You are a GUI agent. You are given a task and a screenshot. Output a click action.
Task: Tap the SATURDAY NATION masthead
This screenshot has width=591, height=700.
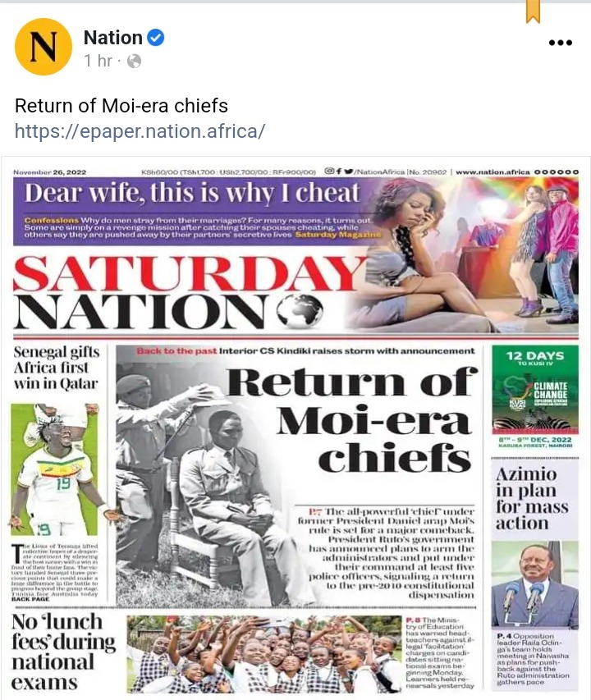coord(190,292)
